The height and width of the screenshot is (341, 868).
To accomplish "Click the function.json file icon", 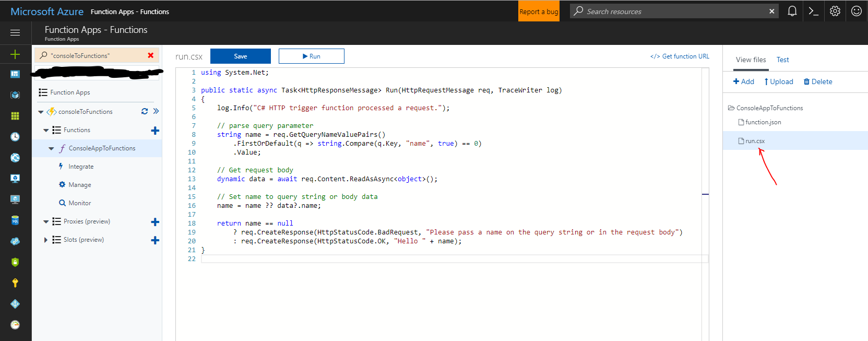I will click(x=741, y=122).
